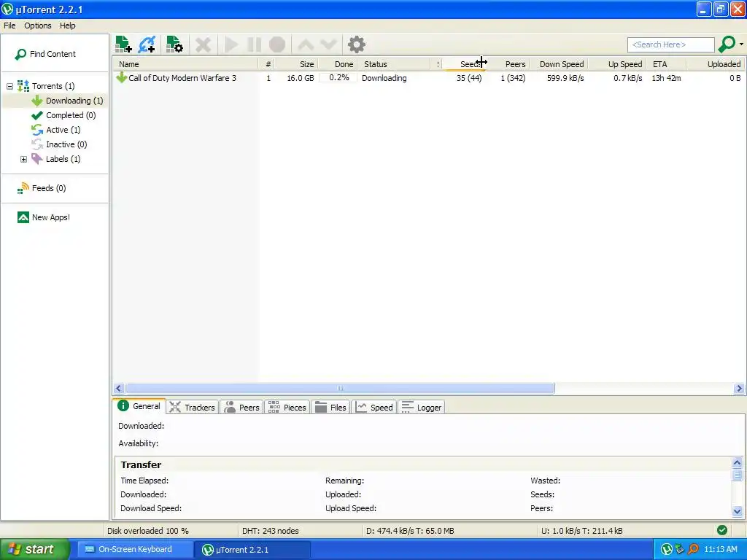Click into the Search Here field

pos(671,44)
